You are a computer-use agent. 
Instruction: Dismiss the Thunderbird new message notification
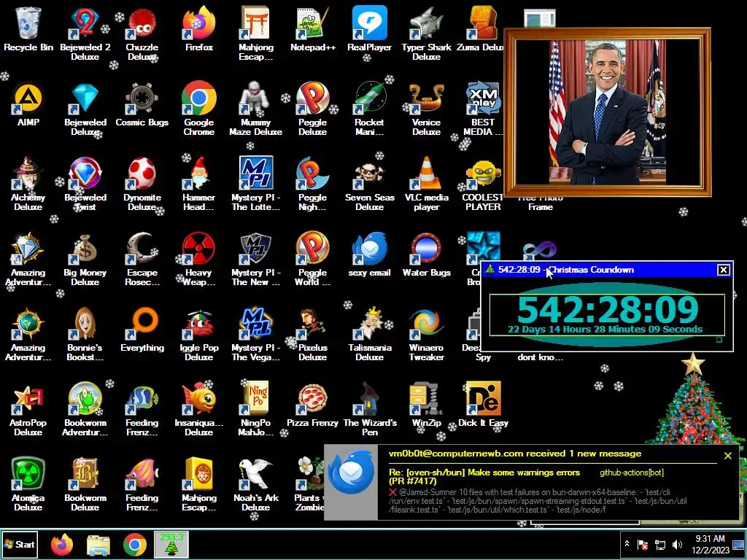(x=727, y=456)
